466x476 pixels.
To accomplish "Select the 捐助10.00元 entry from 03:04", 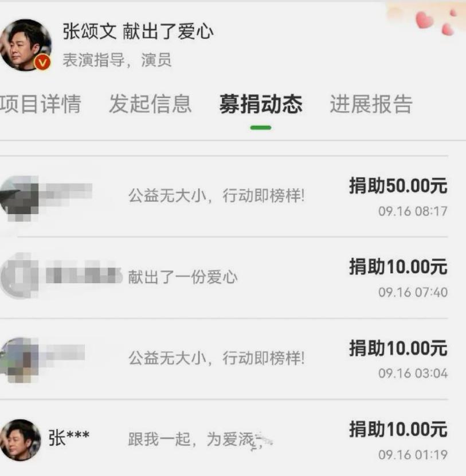I will click(398, 348).
